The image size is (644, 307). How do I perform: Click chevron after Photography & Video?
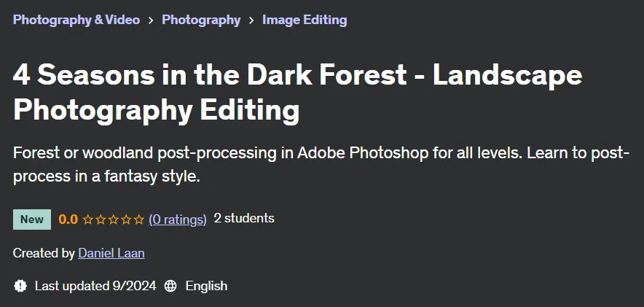[x=151, y=20]
